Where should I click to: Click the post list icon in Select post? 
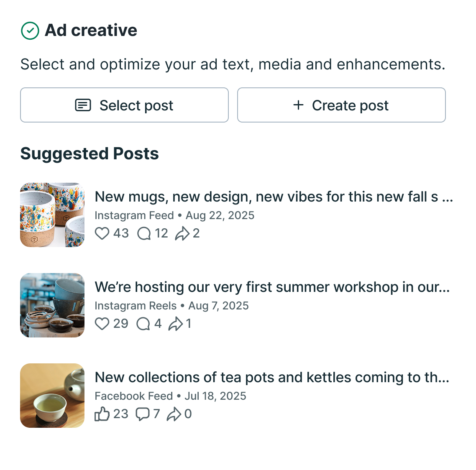pyautogui.click(x=83, y=105)
